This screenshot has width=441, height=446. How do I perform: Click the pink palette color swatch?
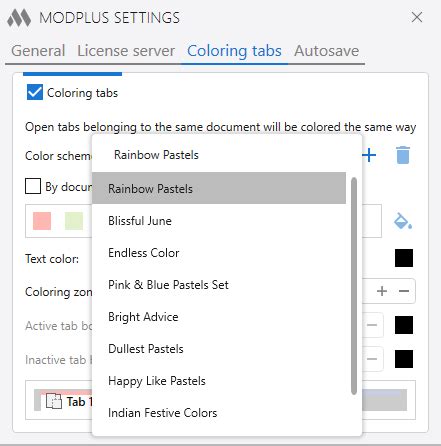tap(42, 221)
